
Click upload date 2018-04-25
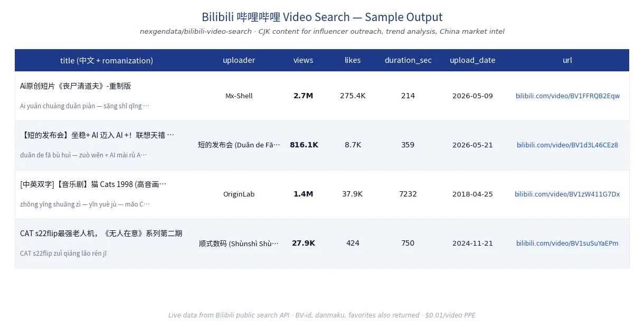(472, 194)
